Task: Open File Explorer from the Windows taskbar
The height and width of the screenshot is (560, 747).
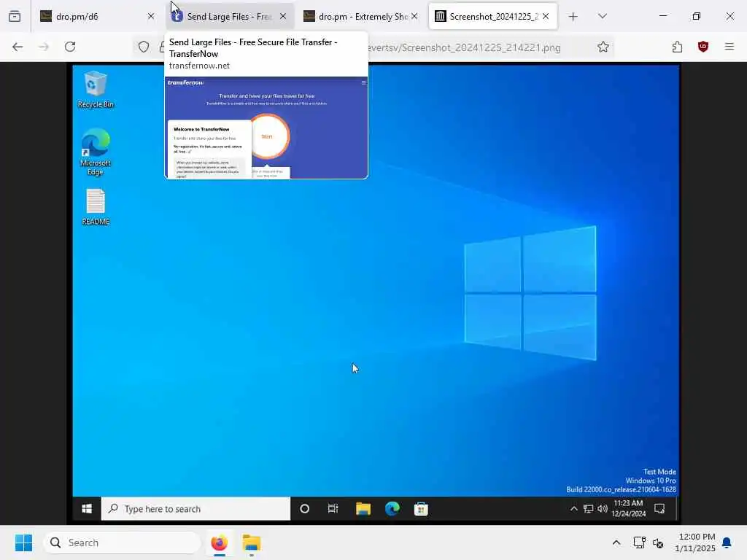Action: tap(251, 542)
